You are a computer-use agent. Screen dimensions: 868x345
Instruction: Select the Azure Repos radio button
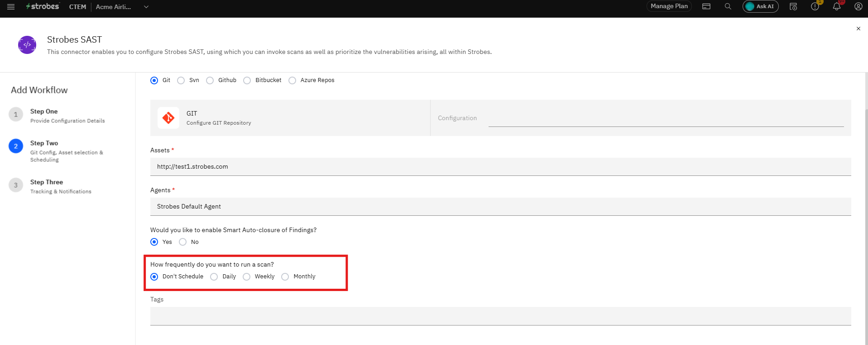tap(293, 80)
